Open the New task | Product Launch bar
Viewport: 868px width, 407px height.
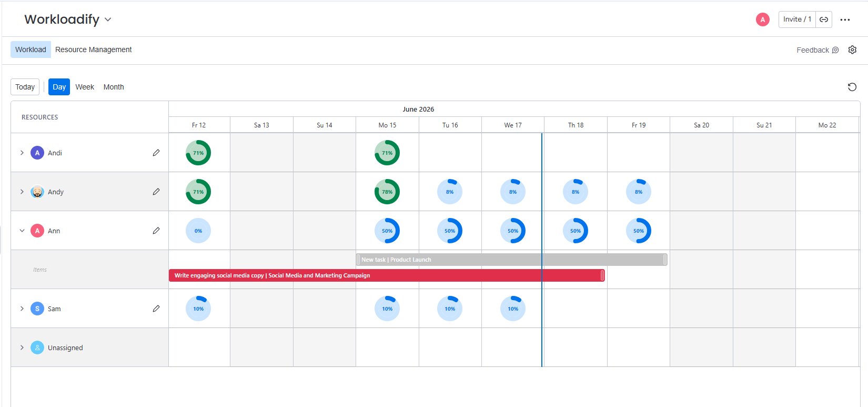tap(512, 260)
